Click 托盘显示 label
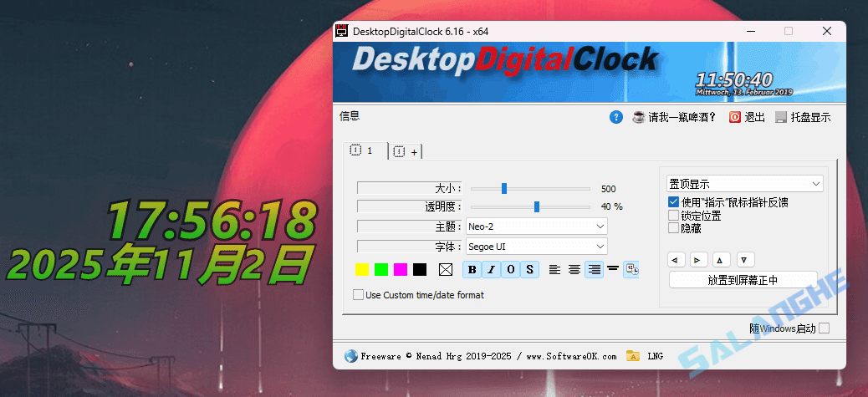 810,117
